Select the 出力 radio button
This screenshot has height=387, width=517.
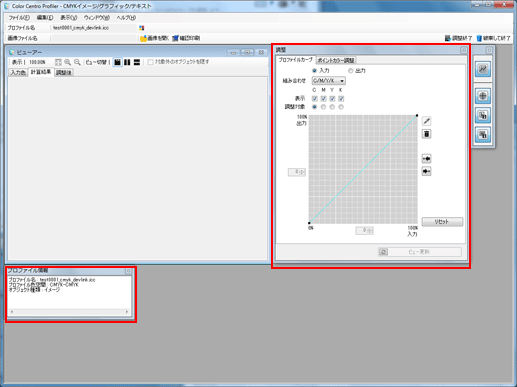point(350,71)
